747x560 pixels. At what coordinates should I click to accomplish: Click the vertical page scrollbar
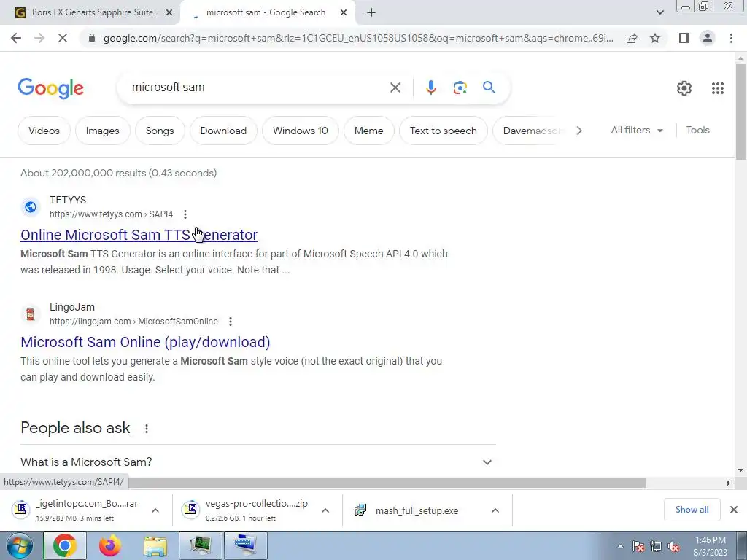click(x=741, y=112)
